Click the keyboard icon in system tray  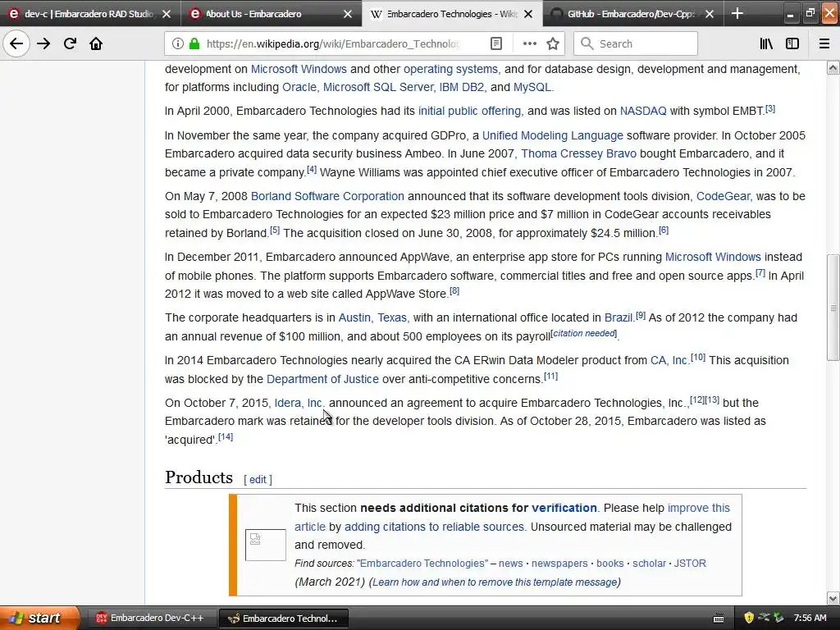[719, 619]
